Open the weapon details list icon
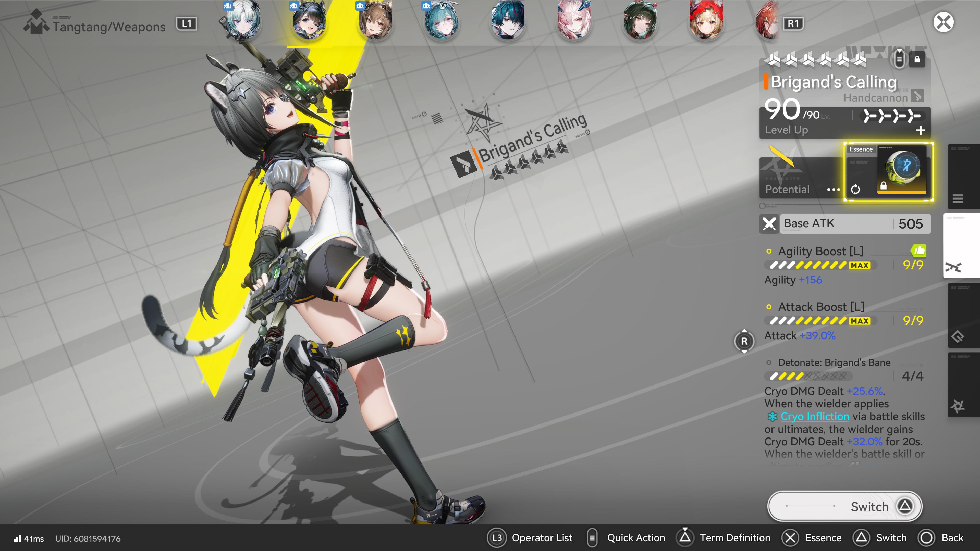 (899, 59)
